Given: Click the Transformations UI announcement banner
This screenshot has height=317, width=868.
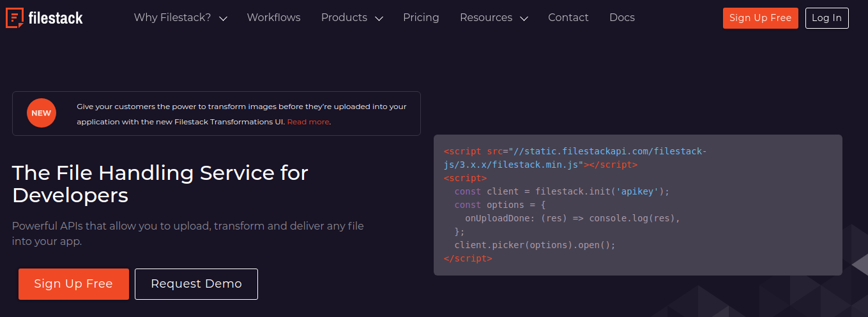Looking at the screenshot, I should pos(217,114).
